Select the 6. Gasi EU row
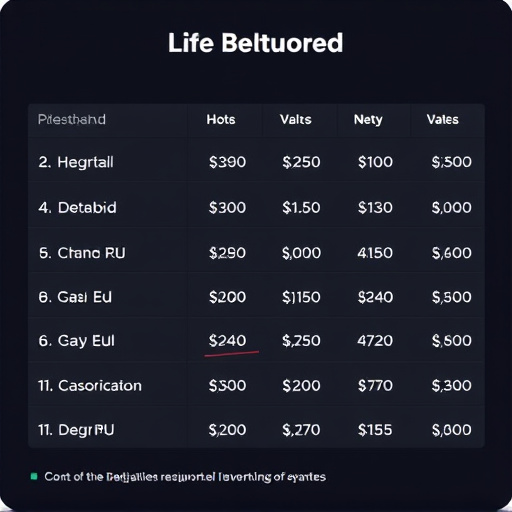 pos(256,297)
